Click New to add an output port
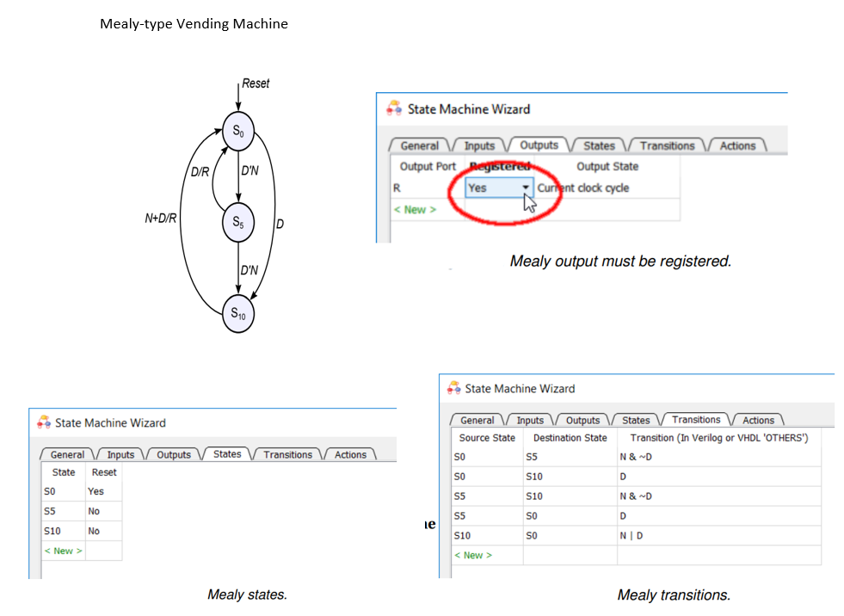This screenshot has height=616, width=844. [x=415, y=209]
